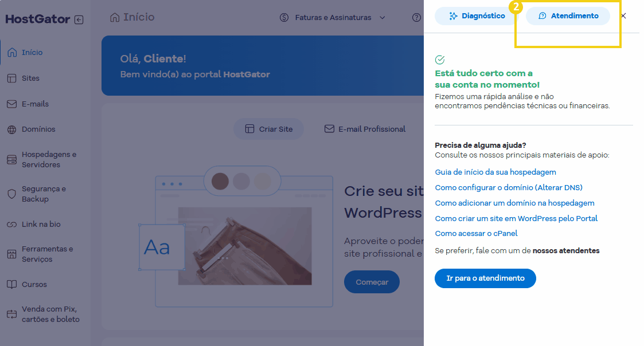The width and height of the screenshot is (644, 346).
Task: Click the shield icon for Segurança
Action: pyautogui.click(x=12, y=194)
